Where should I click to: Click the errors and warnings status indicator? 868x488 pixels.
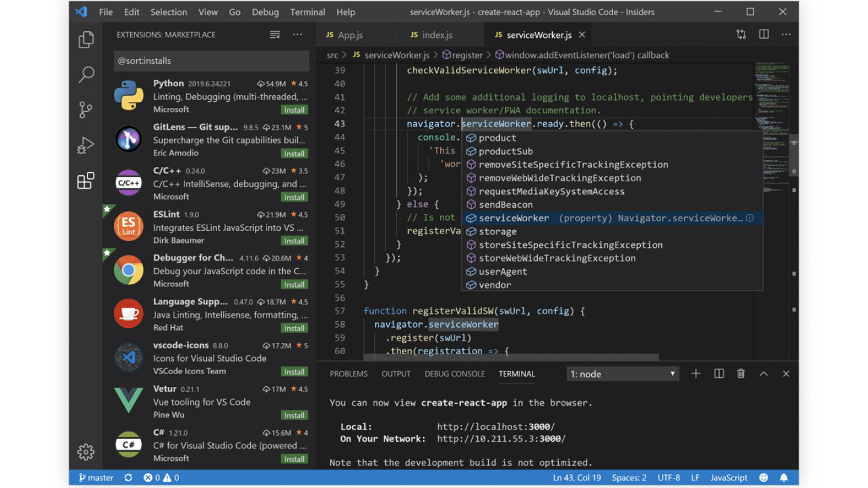tap(161, 478)
